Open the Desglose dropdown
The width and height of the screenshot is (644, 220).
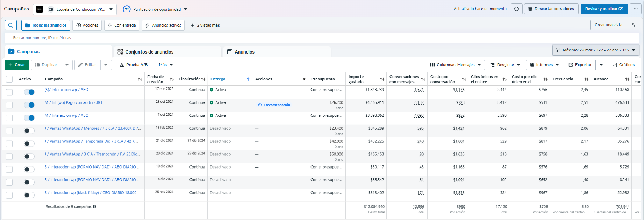(505, 65)
